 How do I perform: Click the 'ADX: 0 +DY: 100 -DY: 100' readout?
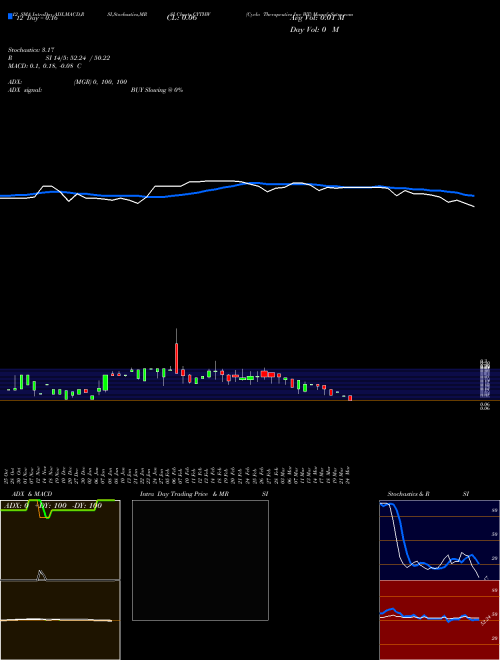click(x=53, y=506)
